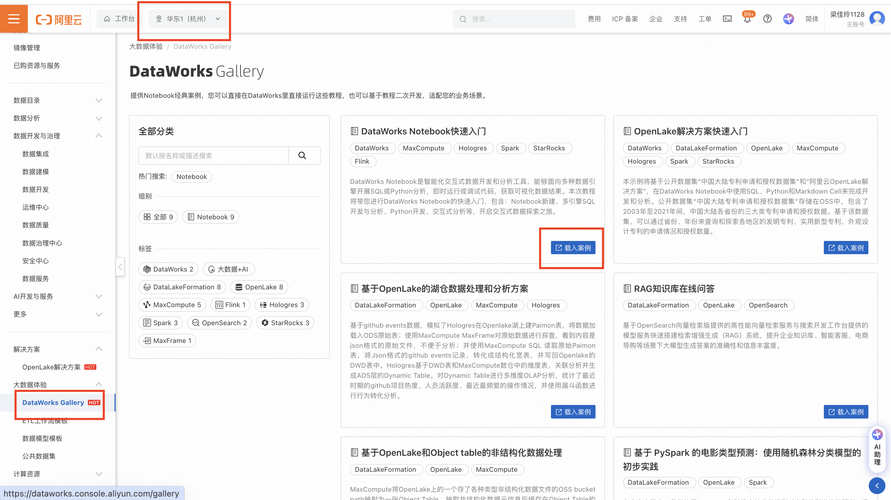891x500 pixels.
Task: Collapse the 解决方案 section
Action: click(x=57, y=349)
